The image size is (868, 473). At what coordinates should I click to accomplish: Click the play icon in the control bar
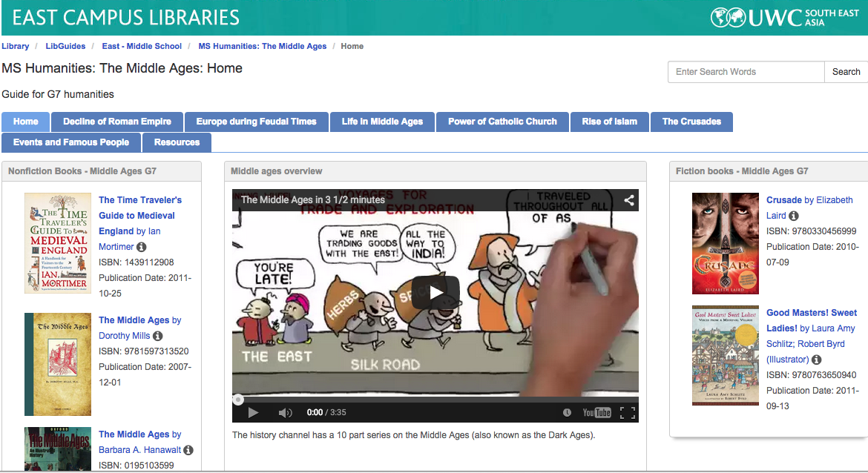tap(253, 412)
